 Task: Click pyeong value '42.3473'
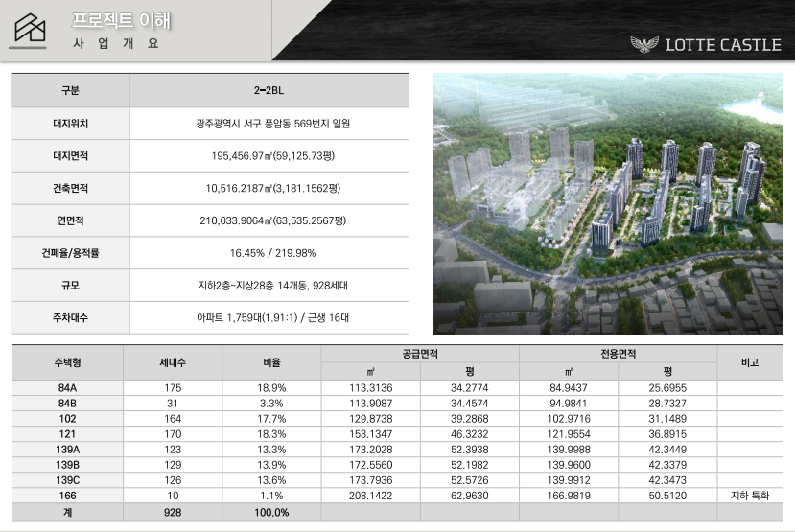(667, 480)
